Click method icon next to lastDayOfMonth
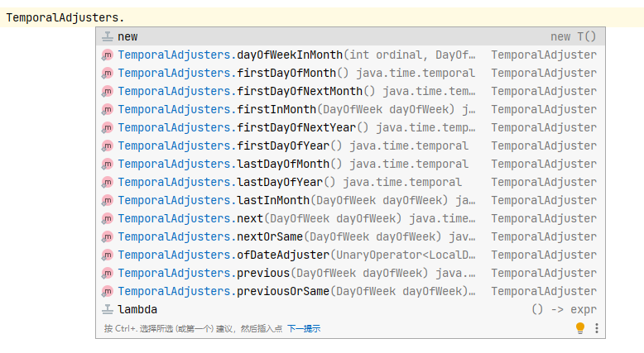 108,164
